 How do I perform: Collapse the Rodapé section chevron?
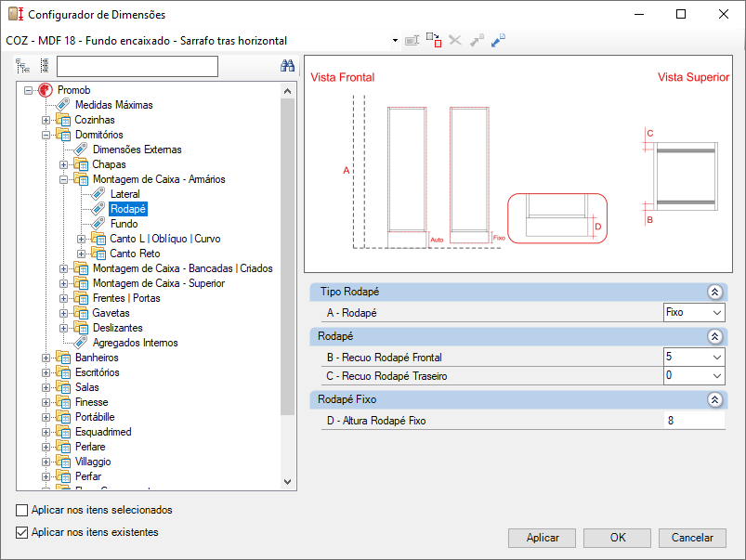click(714, 337)
